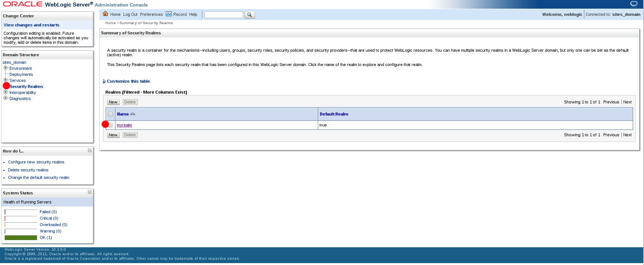Collapse the System Status panel

(89, 192)
